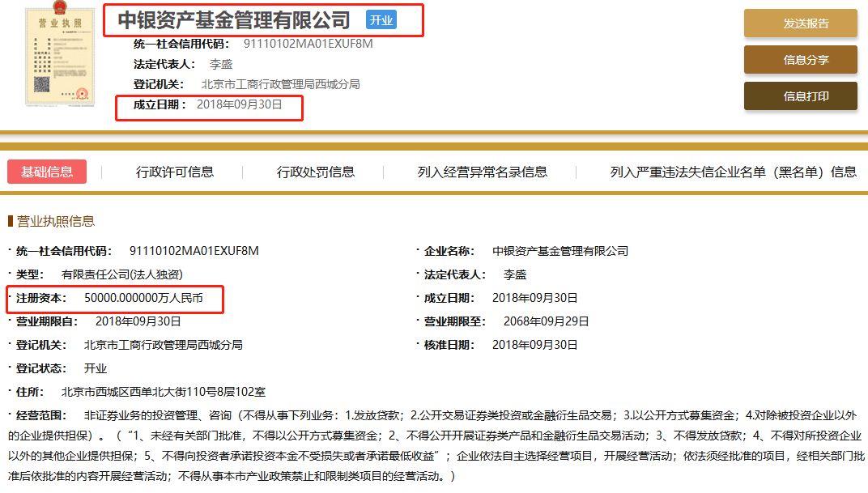Click the 发送报告 button
Viewport: 868px width, 493px height.
[x=801, y=23]
